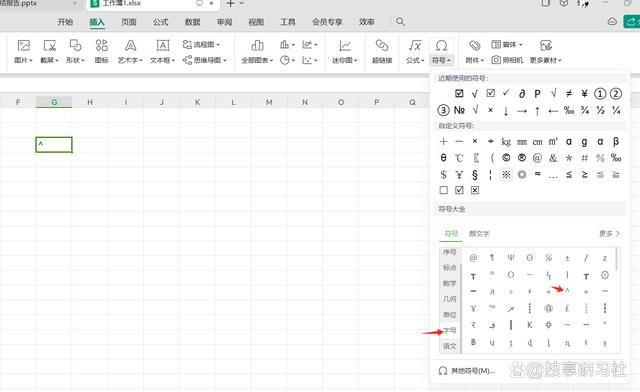This screenshot has width=640, height=392.
Task: Insert the ※ reference mark symbol
Action: pos(506,174)
